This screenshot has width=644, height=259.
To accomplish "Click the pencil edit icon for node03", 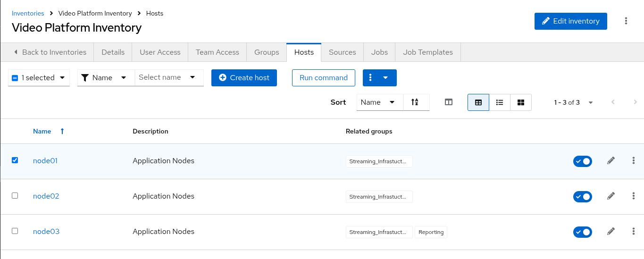I will point(611,232).
